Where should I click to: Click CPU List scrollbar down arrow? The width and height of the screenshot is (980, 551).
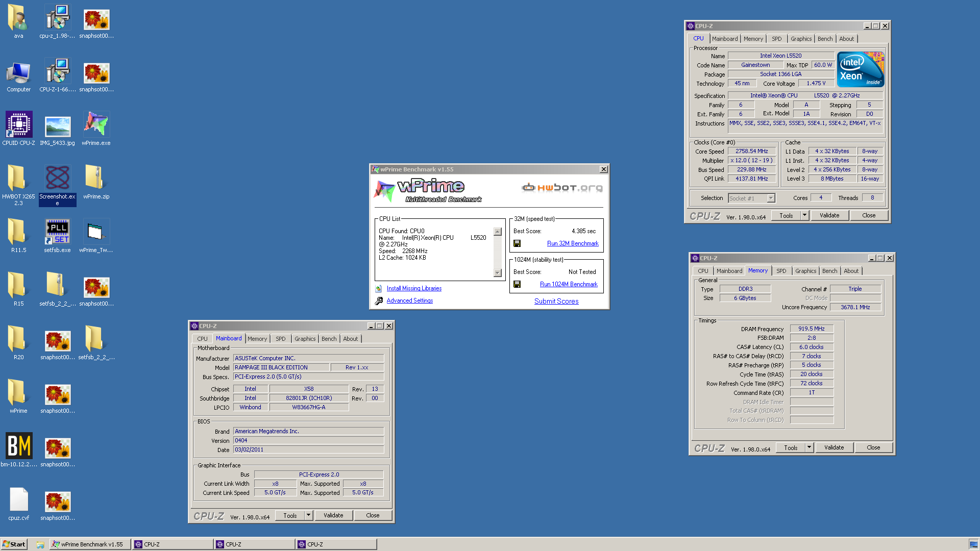tap(498, 273)
